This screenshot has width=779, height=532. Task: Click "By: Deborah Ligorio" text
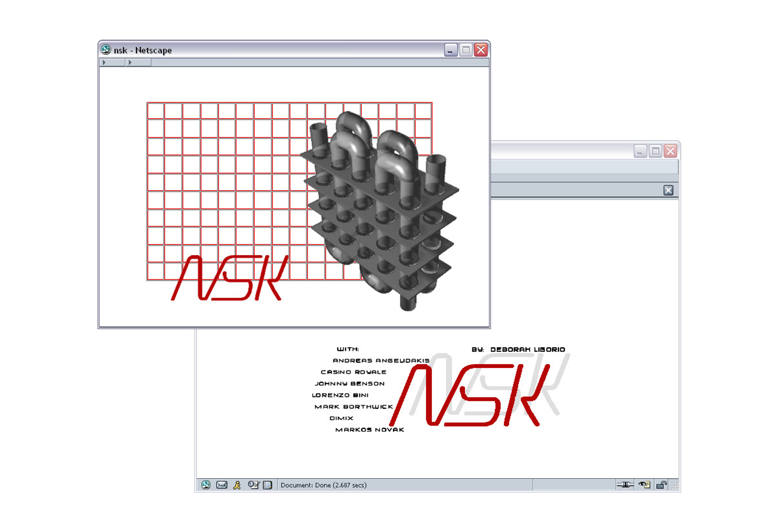518,349
